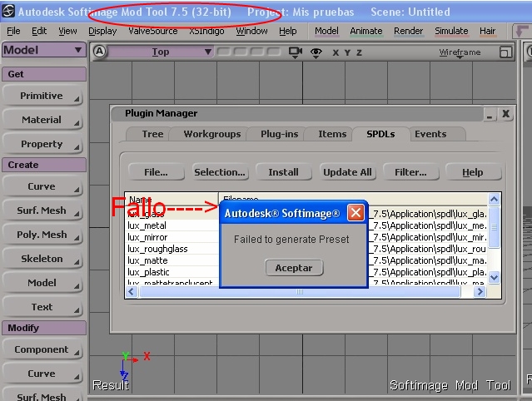This screenshot has height=401, width=532.
Task: Maximize viewport with the resize icon
Action: point(505,52)
